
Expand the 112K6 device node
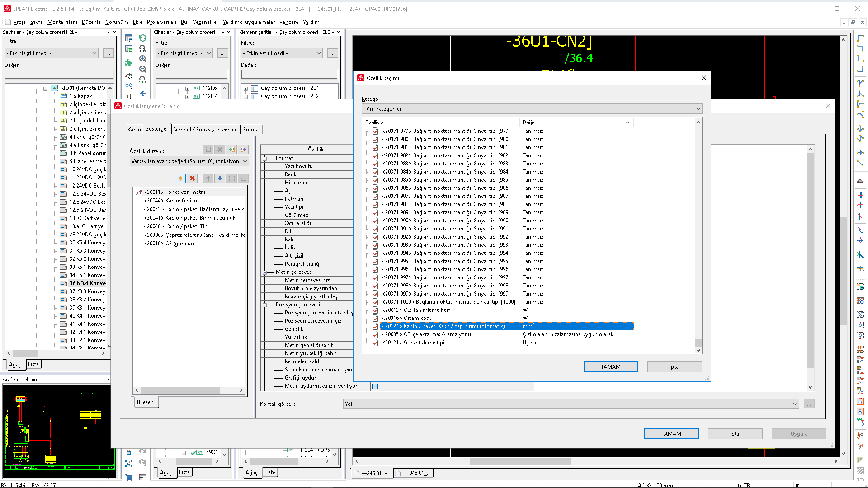(187, 89)
